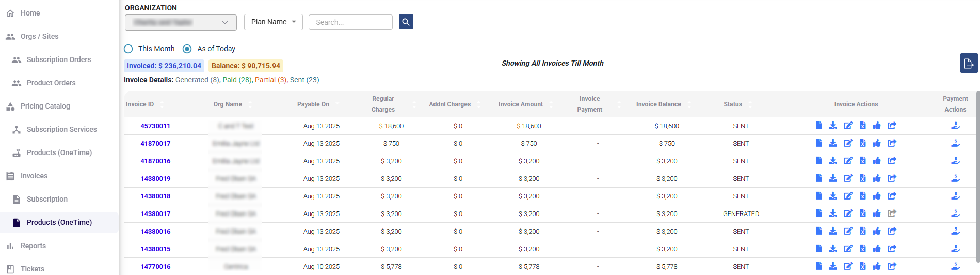
Task: Approve invoice 41870016 using thumbs-up icon
Action: pos(876,161)
